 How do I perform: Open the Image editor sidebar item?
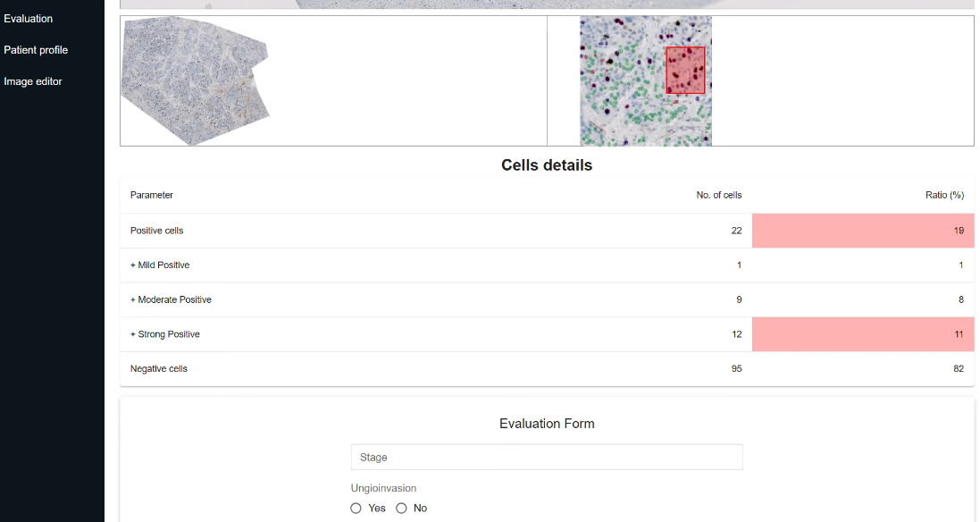click(32, 81)
